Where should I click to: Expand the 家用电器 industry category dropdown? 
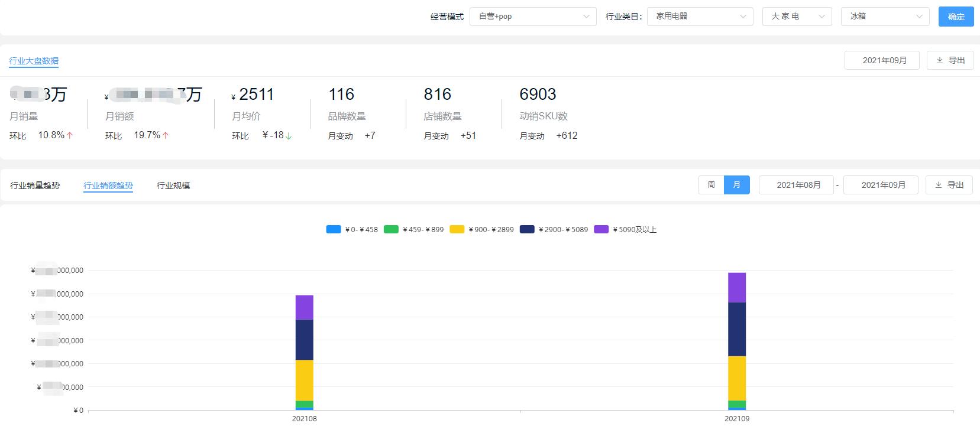[700, 17]
